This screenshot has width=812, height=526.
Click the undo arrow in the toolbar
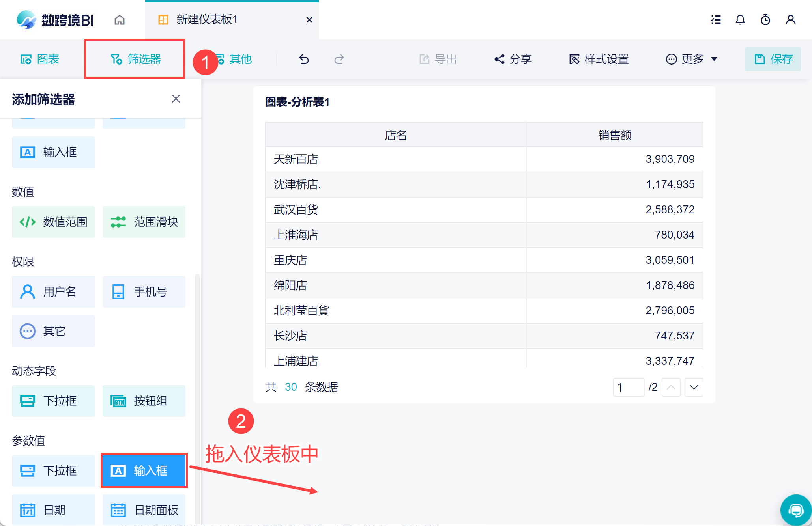tap(304, 59)
